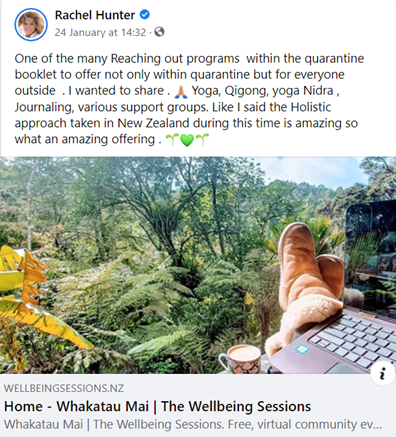
Task: Click the folded hands emoji in post
Action: (x=182, y=92)
